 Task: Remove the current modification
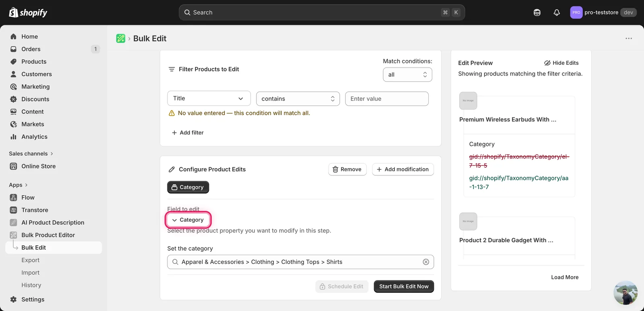tap(347, 169)
